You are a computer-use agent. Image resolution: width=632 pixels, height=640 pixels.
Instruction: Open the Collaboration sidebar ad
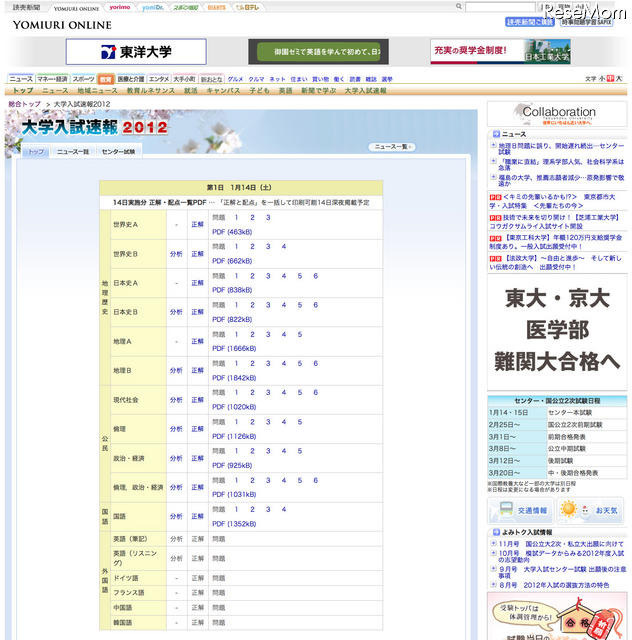557,114
